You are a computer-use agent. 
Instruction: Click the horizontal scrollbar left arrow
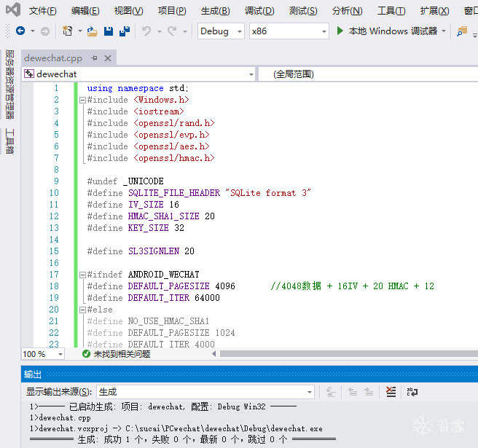point(214,354)
